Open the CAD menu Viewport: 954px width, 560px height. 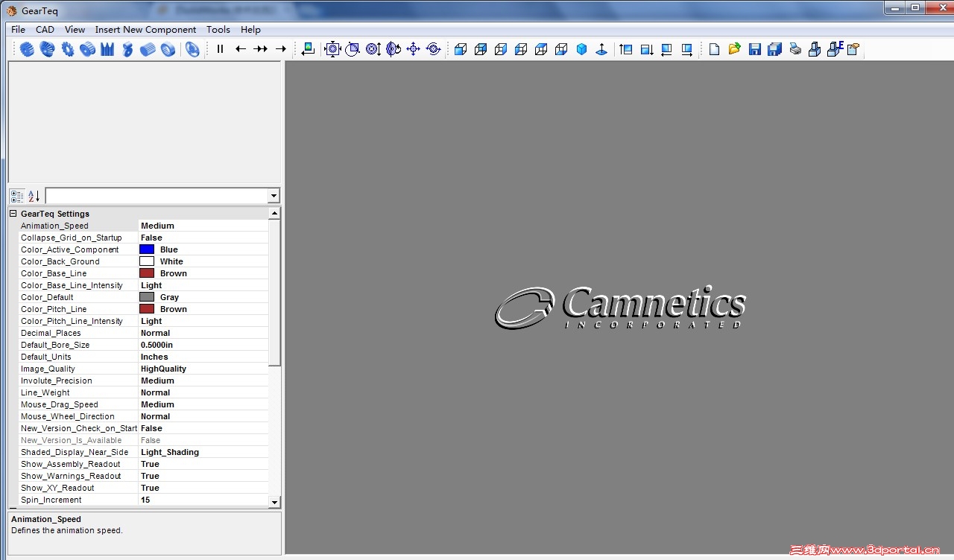pos(45,30)
